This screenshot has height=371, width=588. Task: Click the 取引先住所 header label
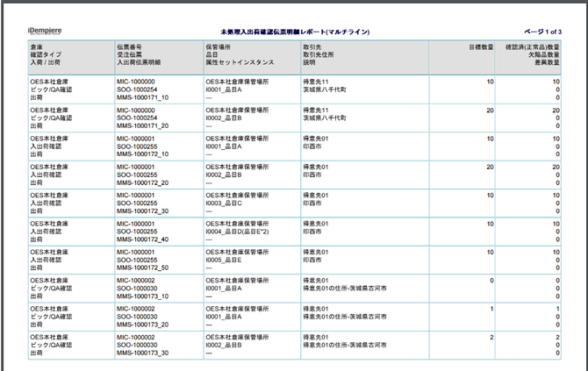[x=319, y=54]
